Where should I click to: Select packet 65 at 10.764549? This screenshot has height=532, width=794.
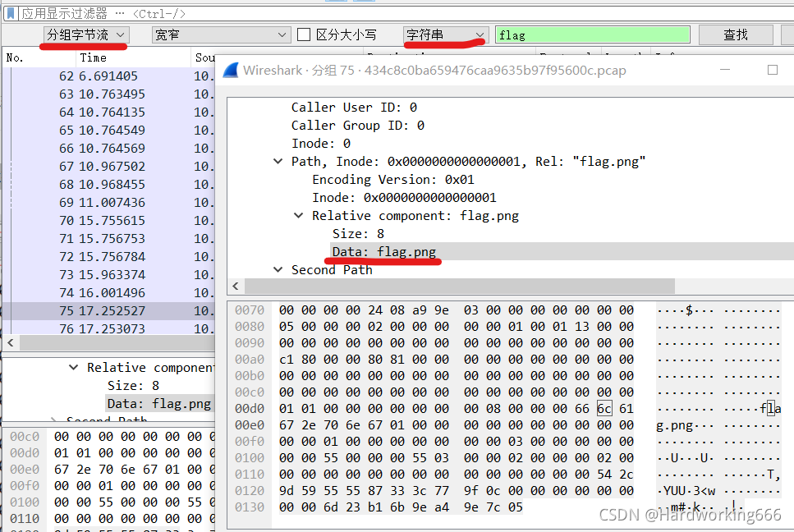tap(108, 131)
